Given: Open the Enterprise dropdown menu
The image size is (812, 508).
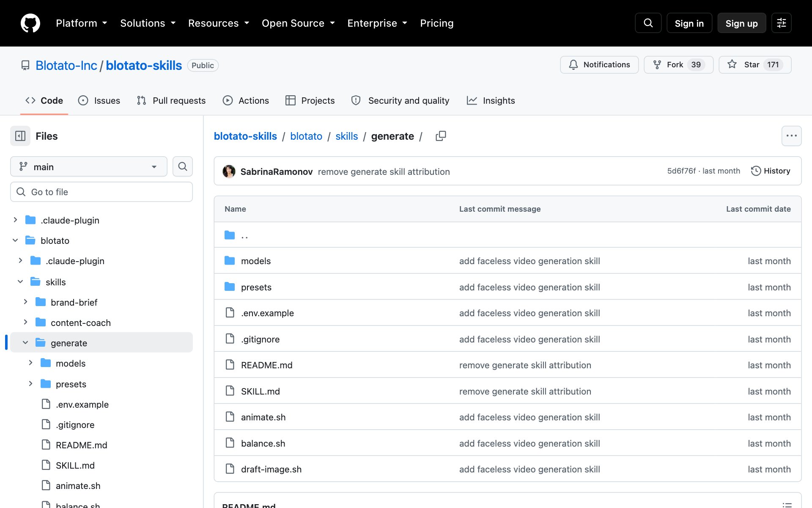Looking at the screenshot, I should pyautogui.click(x=377, y=23).
